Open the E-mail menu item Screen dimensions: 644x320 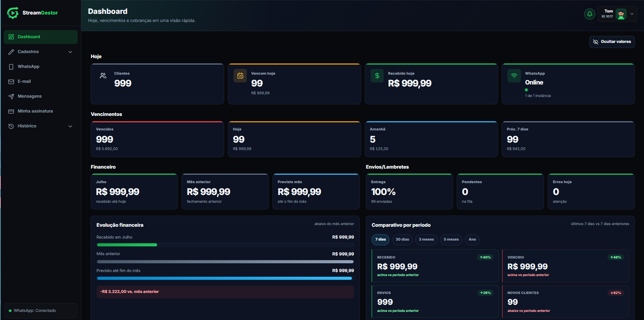(41, 81)
